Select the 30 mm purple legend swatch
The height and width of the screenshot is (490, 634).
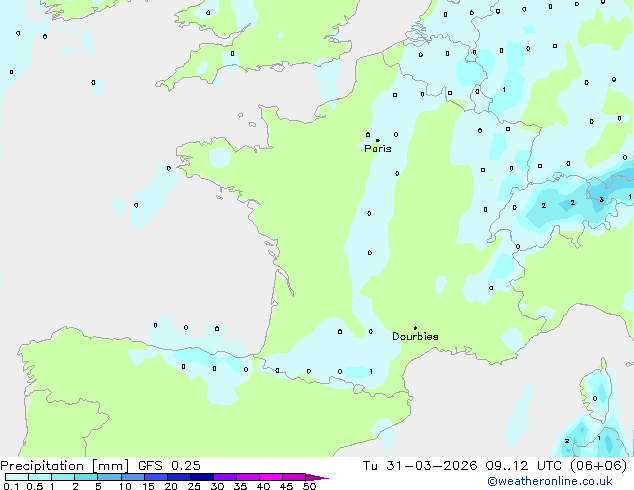click(x=225, y=477)
